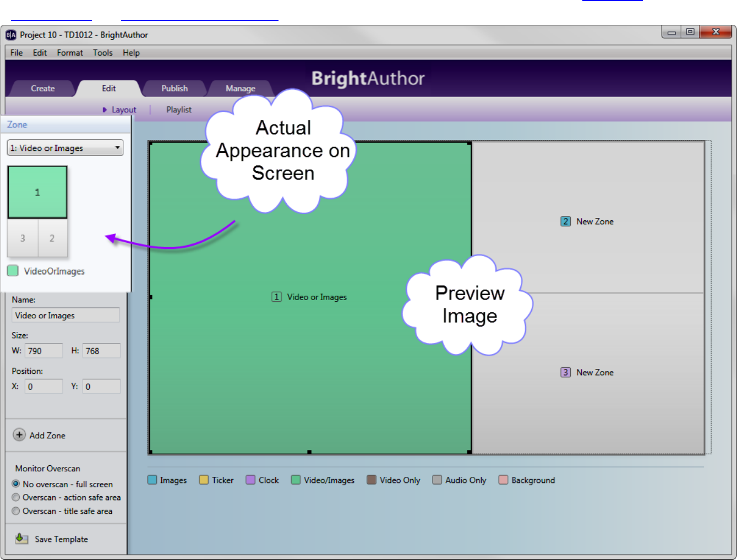
Task: Click the left-middle handle of zone 1
Action: tap(151, 297)
